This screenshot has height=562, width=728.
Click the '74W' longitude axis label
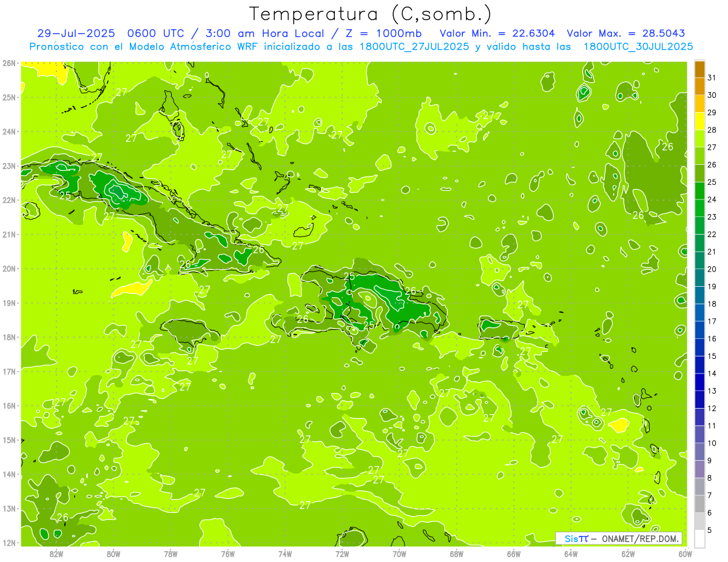coord(285,554)
